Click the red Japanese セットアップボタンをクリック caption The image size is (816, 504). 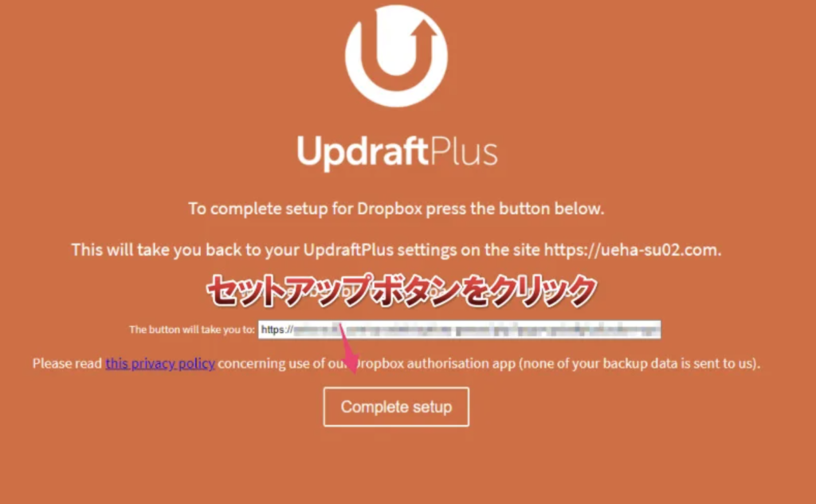click(402, 291)
